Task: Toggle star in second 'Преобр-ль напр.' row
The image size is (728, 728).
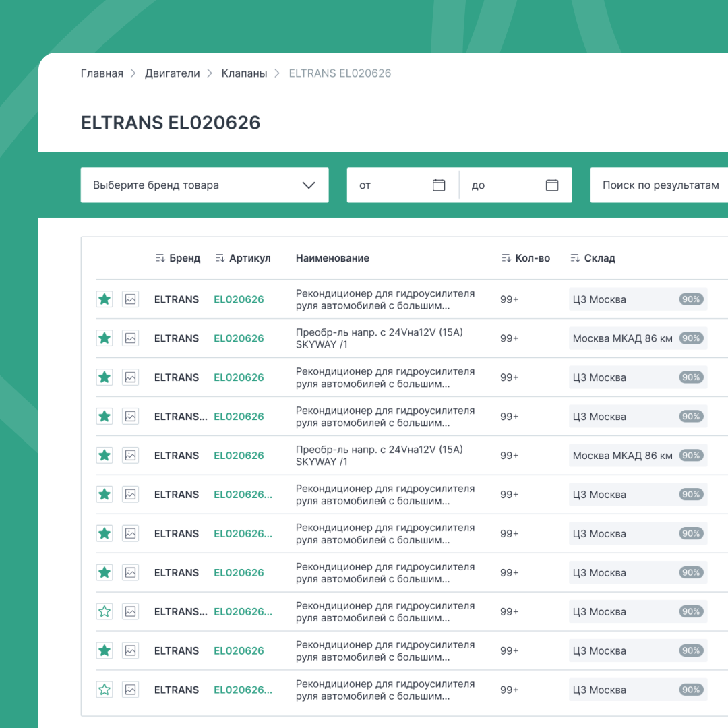Action: [104, 455]
